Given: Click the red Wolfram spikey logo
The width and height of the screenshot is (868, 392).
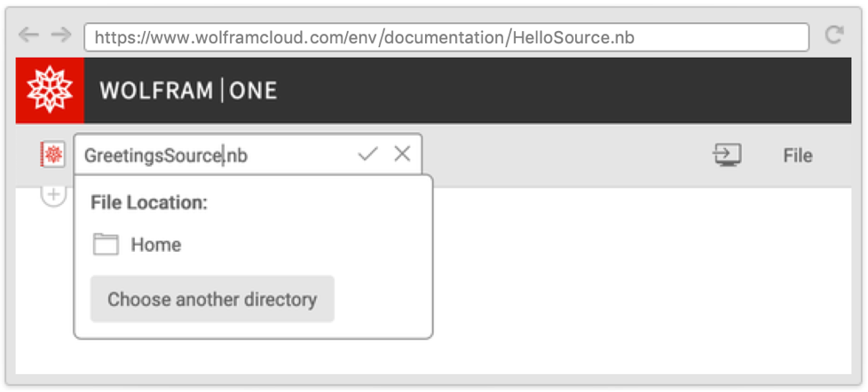Looking at the screenshot, I should coord(50,90).
